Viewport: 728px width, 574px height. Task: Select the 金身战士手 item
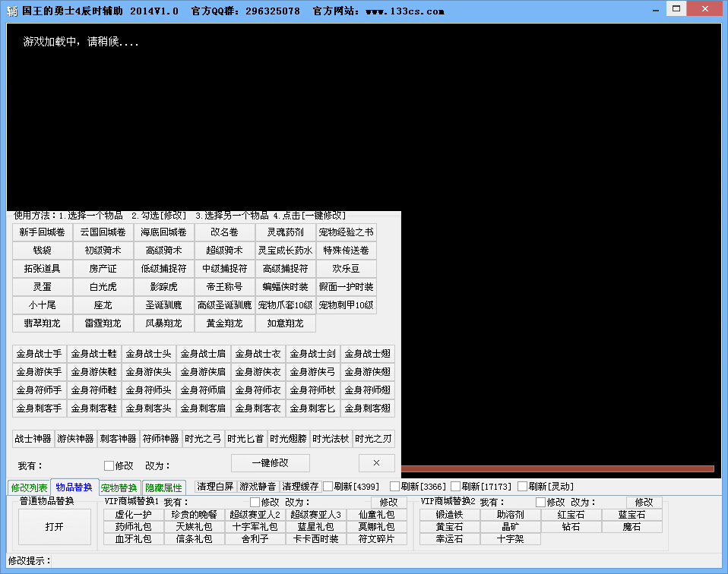pos(40,354)
